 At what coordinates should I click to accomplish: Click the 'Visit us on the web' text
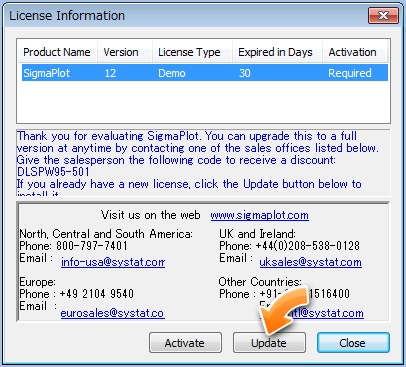pyautogui.click(x=151, y=215)
